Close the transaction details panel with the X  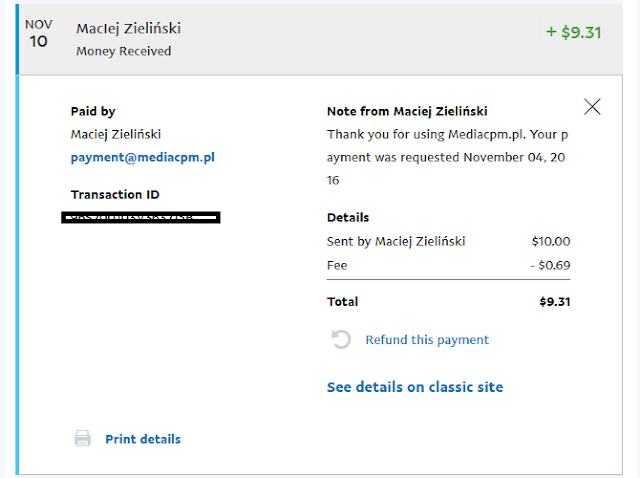[x=592, y=107]
